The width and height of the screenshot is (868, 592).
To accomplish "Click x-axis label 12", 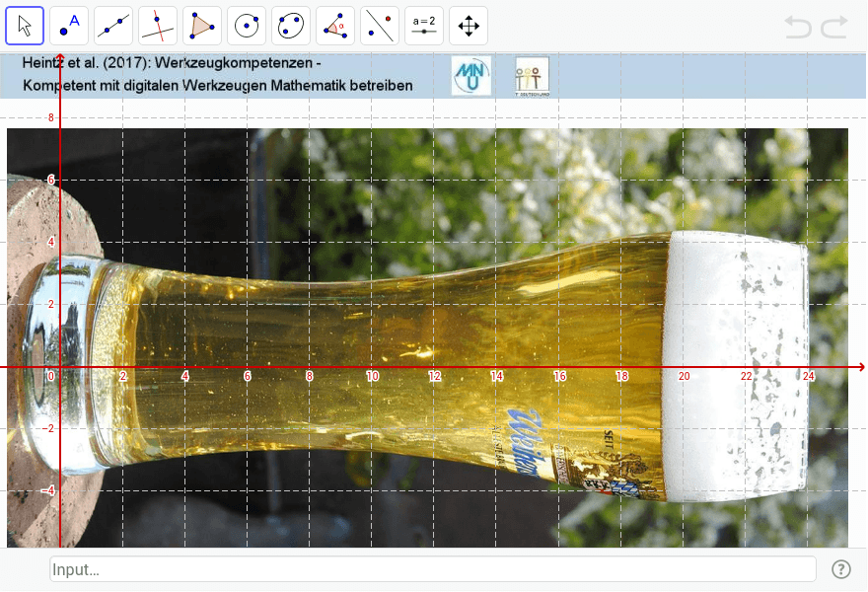I will pos(435,376).
